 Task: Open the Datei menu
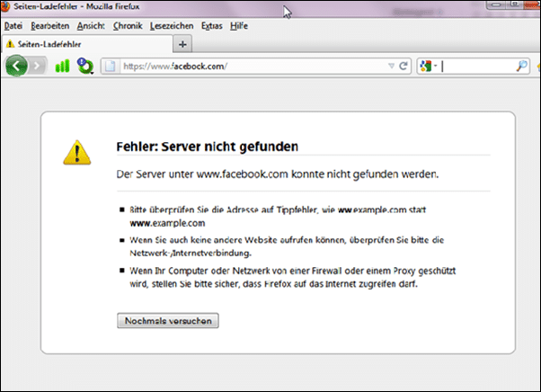coord(13,26)
